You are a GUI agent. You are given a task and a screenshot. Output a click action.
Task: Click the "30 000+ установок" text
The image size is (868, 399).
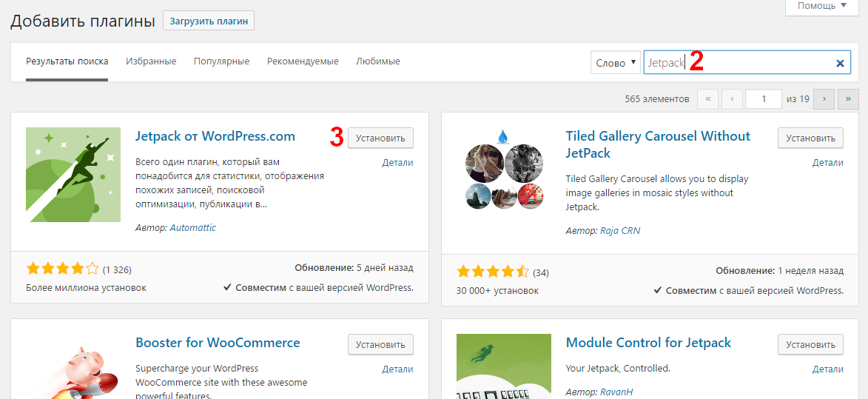point(497,290)
